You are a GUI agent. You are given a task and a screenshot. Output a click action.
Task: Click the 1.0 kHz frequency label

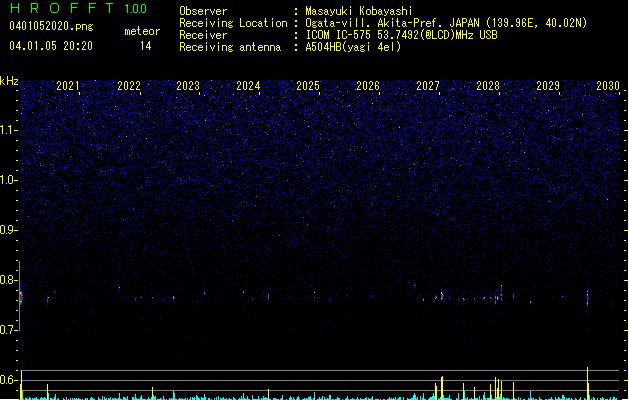point(8,180)
